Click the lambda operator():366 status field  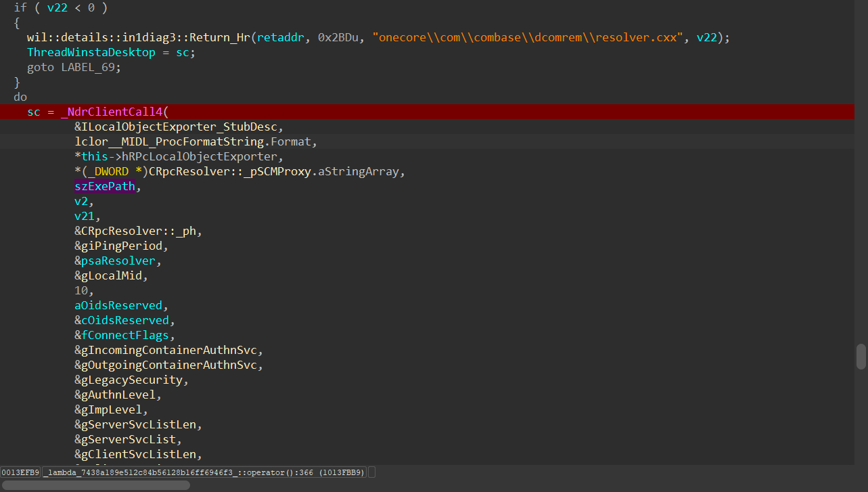pos(204,472)
